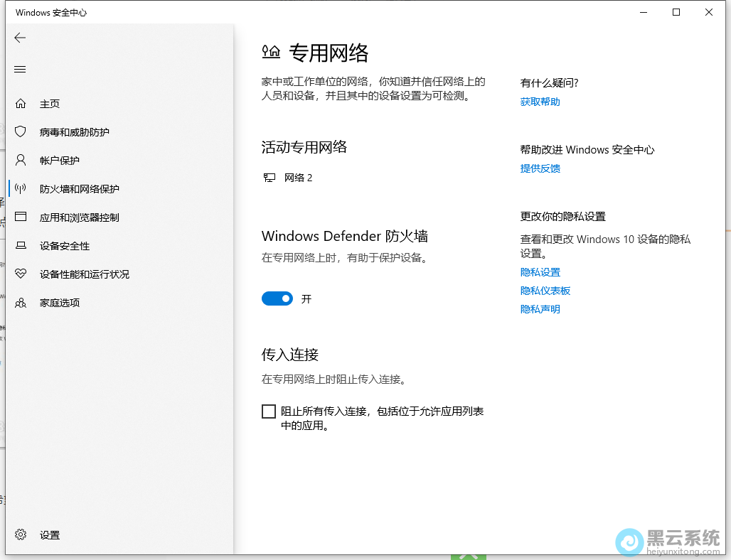
Task: Click the laptop icon for 设备安全性
Action: [x=21, y=246]
